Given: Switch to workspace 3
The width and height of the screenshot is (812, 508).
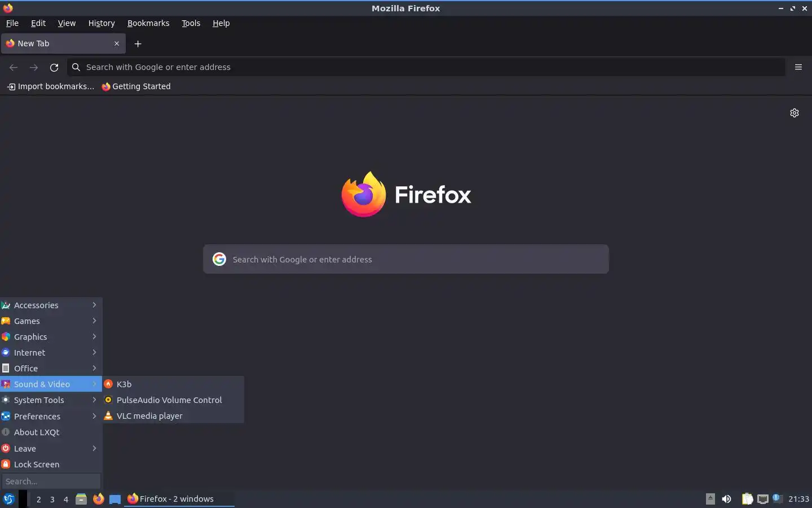Looking at the screenshot, I should (52, 499).
